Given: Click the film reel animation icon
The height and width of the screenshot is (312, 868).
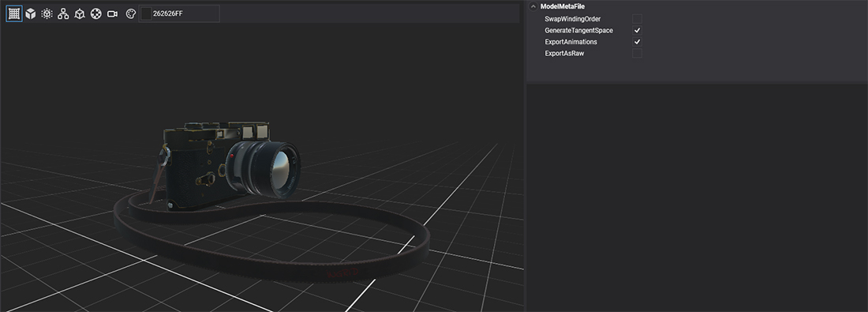Looking at the screenshot, I should (95, 14).
